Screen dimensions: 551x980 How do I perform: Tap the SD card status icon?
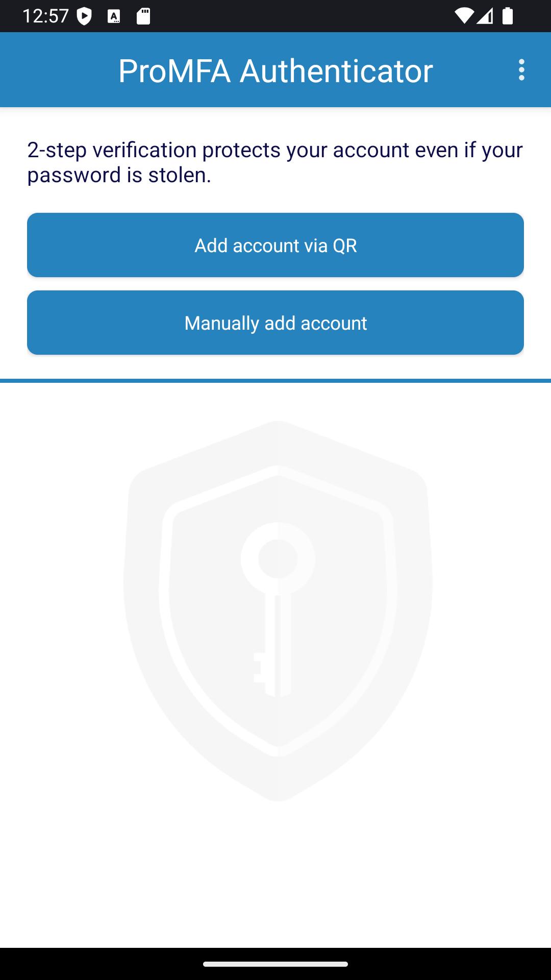(x=143, y=16)
